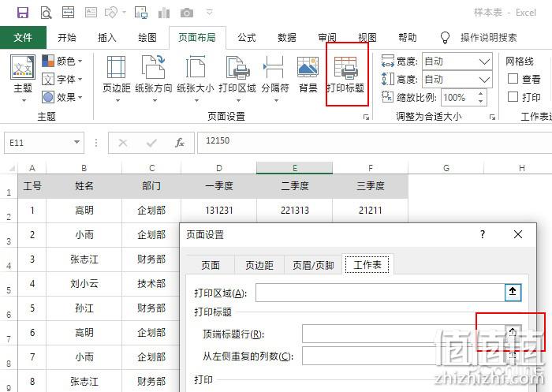Open the 效果 theme effects dropdown
The height and width of the screenshot is (392, 552).
click(62, 97)
